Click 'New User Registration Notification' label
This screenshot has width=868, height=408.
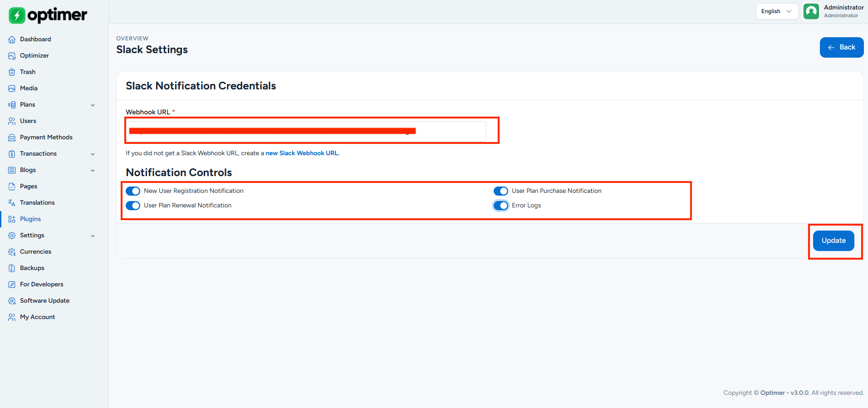pos(194,191)
